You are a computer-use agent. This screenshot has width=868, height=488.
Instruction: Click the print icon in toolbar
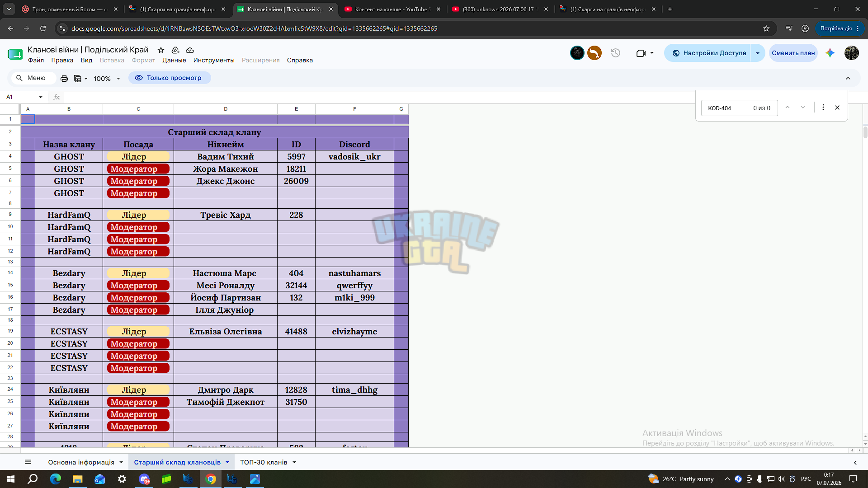coord(64,78)
